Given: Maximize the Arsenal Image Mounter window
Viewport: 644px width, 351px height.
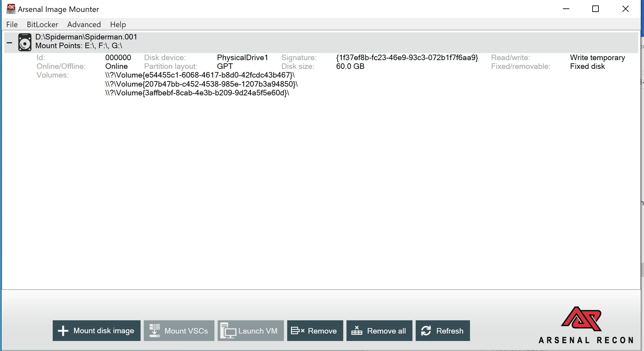Looking at the screenshot, I should pos(596,9).
